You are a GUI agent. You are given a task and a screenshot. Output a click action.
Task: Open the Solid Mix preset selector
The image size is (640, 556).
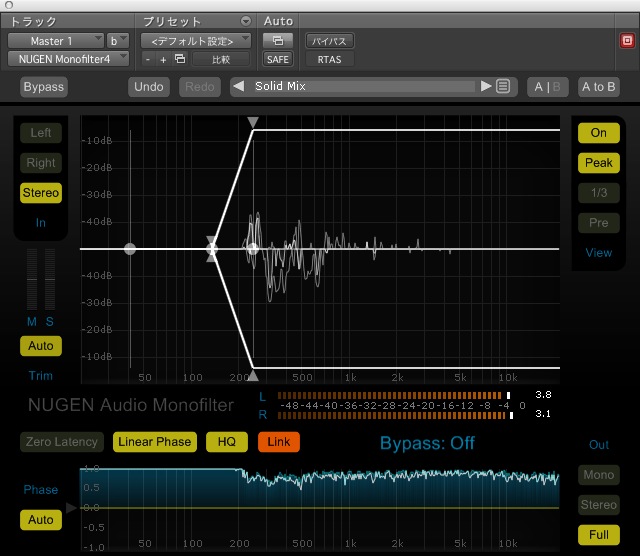tap(363, 86)
